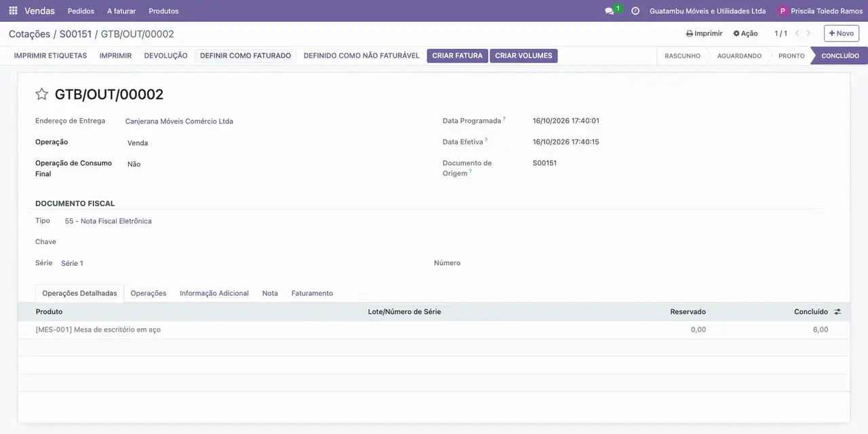The image size is (868, 434).
Task: Switch company Guatambu Móveis e Utilidades Ltda
Action: (707, 11)
